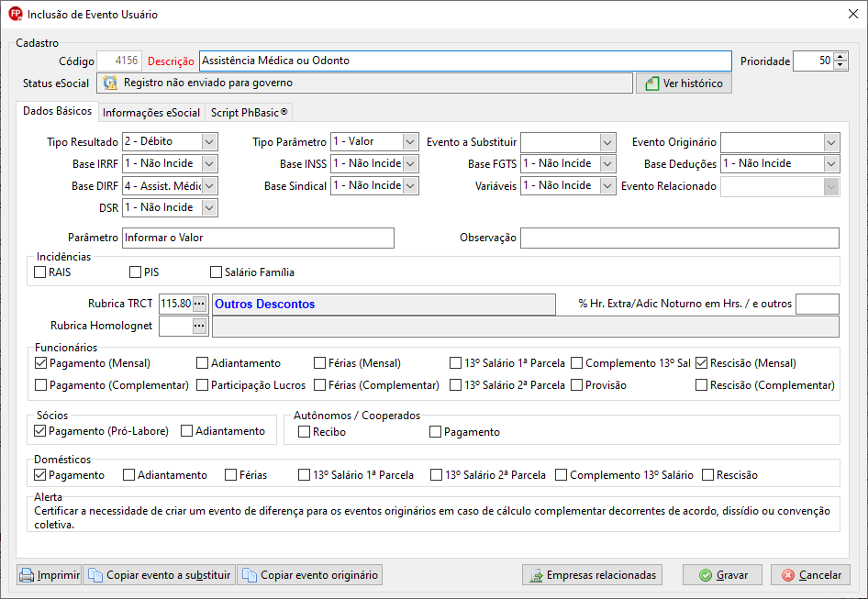
Task: Click the Cancelar button
Action: [810, 575]
